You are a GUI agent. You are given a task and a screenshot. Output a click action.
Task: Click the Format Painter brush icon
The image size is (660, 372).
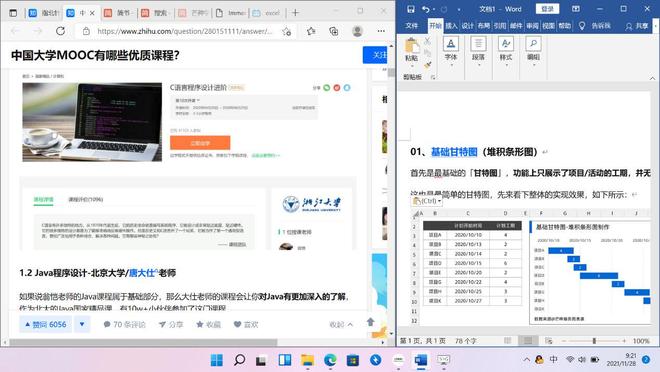pos(428,65)
